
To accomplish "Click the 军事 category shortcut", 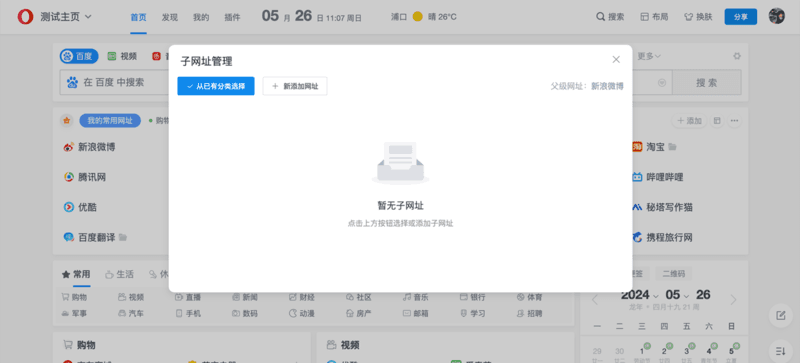I will (74, 313).
